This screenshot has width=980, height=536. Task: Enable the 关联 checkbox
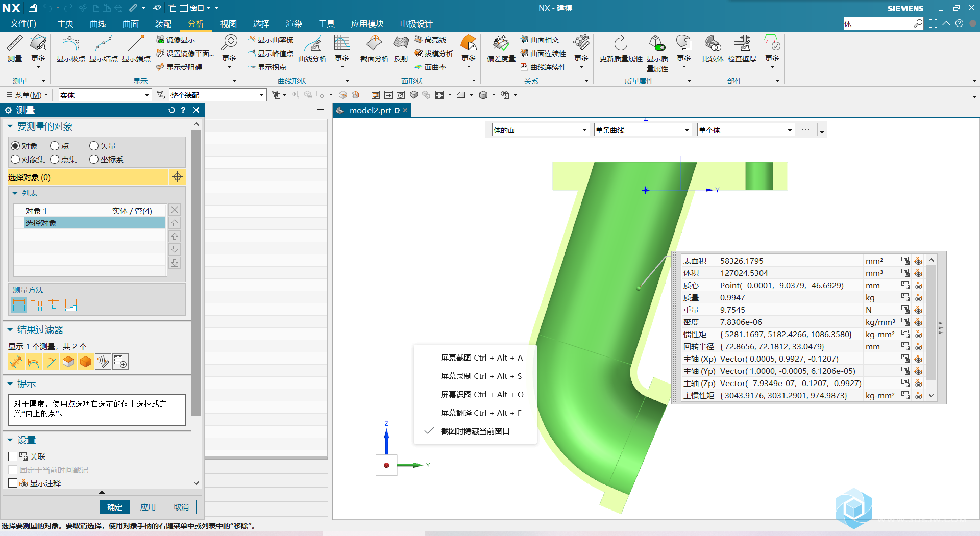13,456
